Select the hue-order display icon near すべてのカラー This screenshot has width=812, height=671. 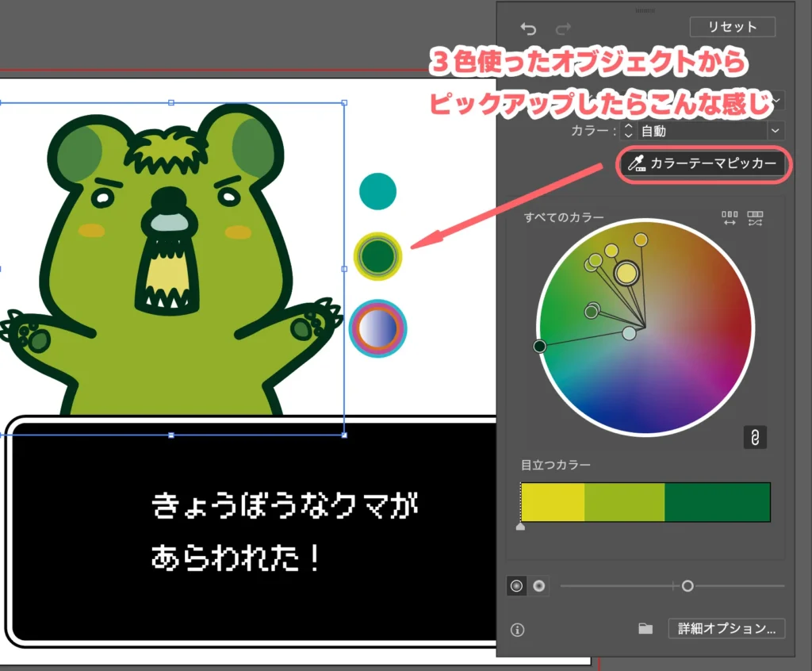click(x=730, y=218)
